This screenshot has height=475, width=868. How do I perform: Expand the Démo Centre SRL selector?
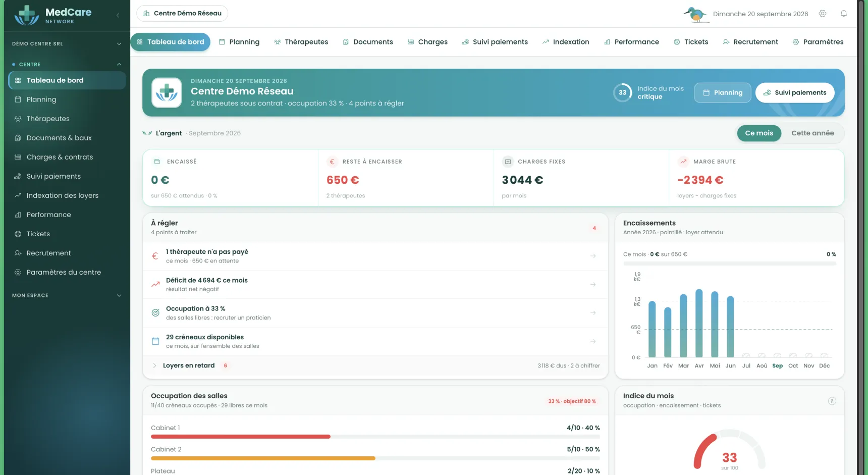[67, 44]
